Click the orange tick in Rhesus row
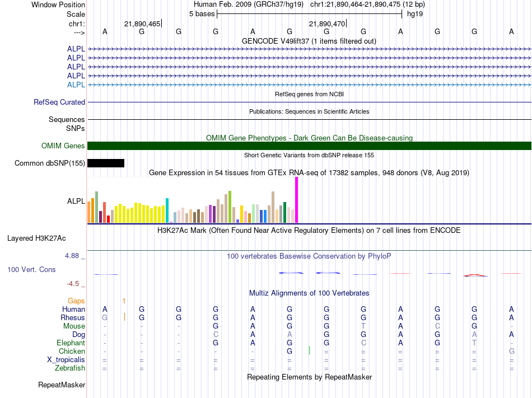The image size is (532, 398). [124, 317]
